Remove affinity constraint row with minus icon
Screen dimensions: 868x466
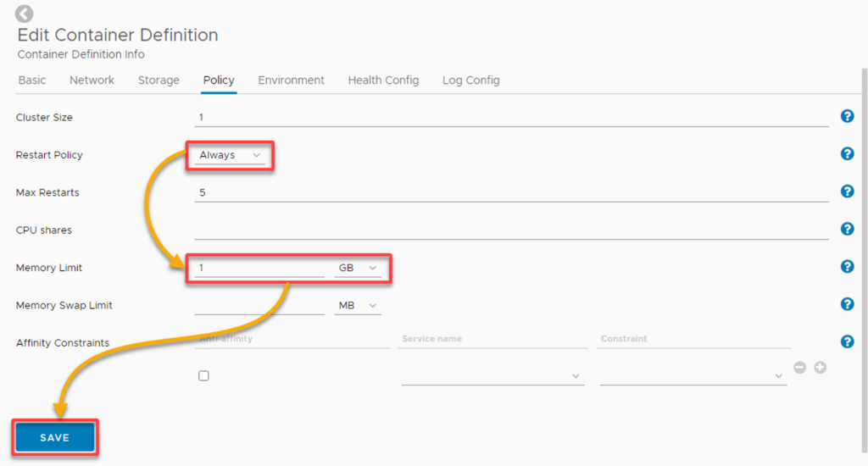pos(800,368)
